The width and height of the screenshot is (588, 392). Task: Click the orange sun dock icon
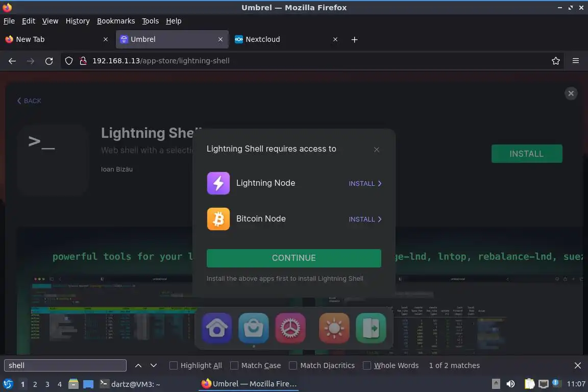(334, 328)
